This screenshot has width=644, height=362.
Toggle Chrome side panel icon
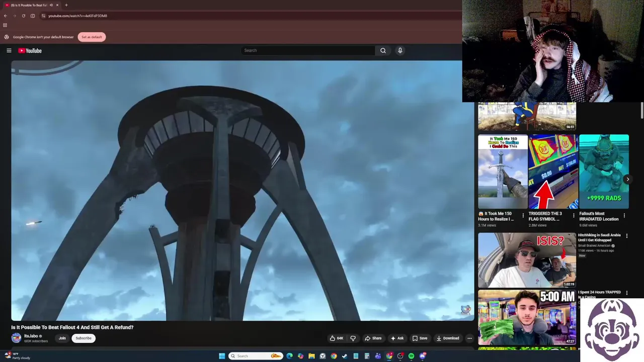(33, 16)
